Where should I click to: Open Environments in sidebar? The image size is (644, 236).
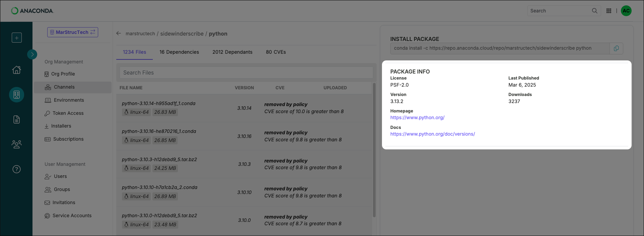click(64, 100)
